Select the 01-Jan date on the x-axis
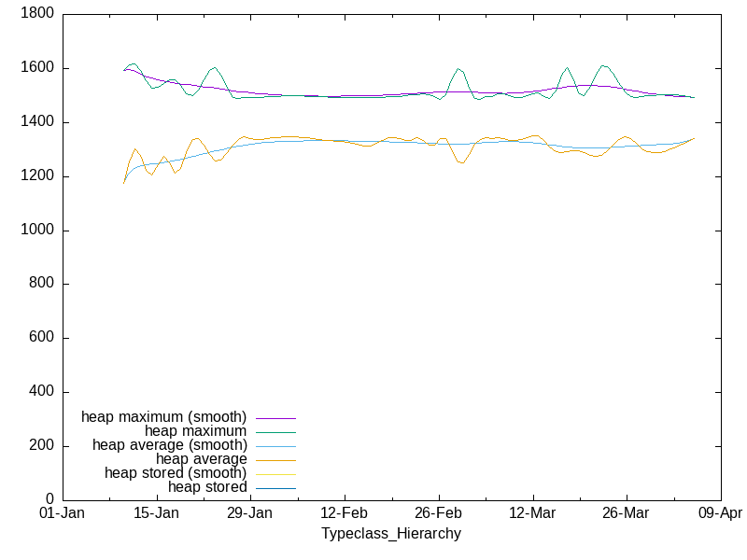The height and width of the screenshot is (560, 747). point(62,514)
